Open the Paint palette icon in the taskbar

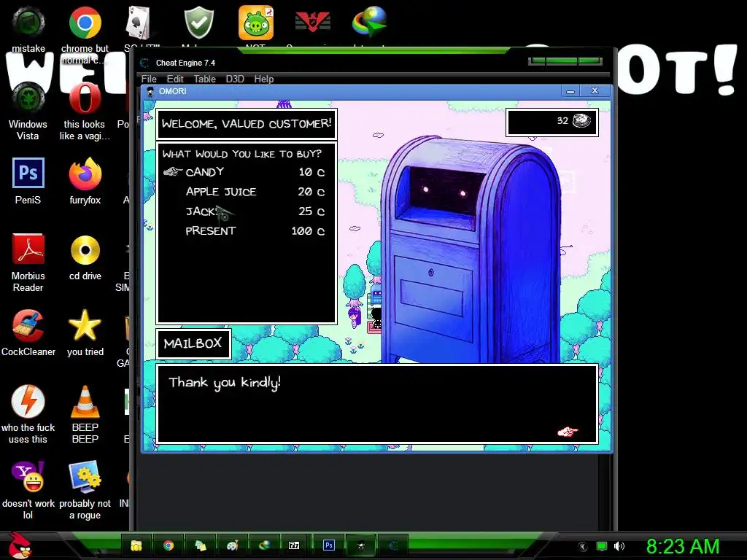click(x=232, y=545)
